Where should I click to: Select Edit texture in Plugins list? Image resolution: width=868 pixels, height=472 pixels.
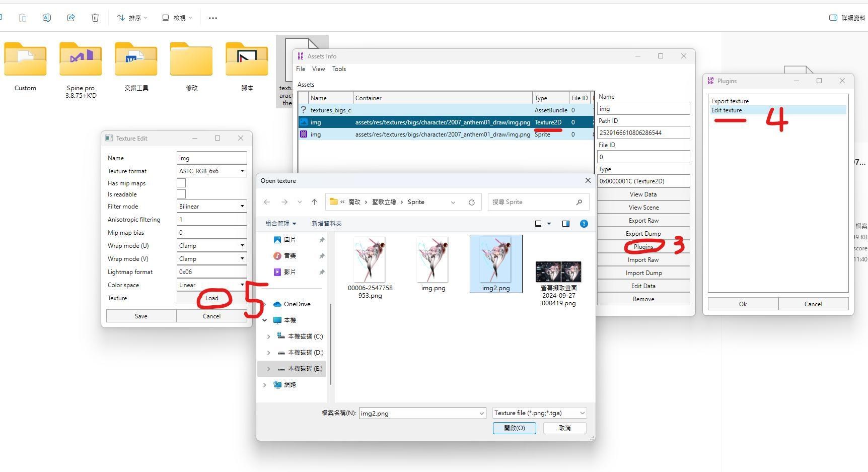[x=727, y=110]
